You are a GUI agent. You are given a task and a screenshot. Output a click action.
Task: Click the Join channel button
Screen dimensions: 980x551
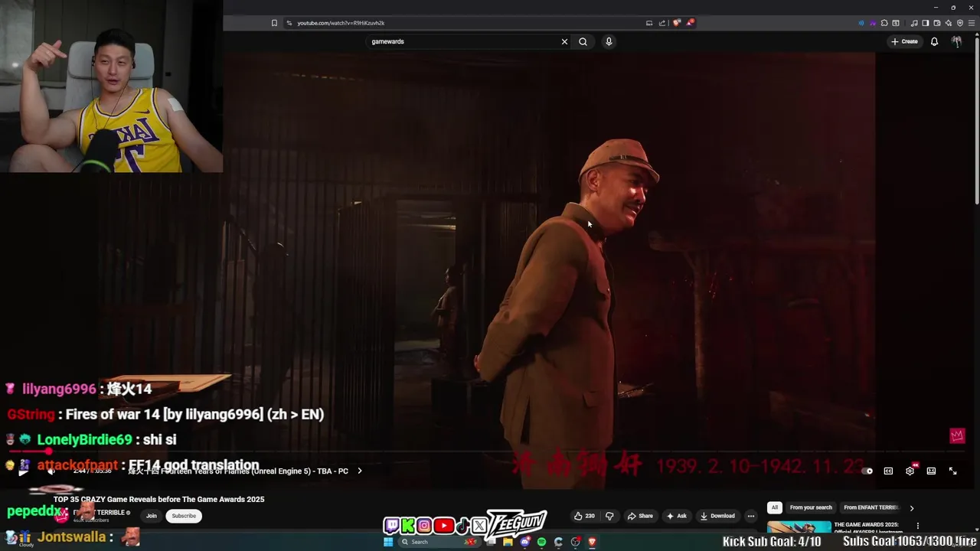[152, 516]
